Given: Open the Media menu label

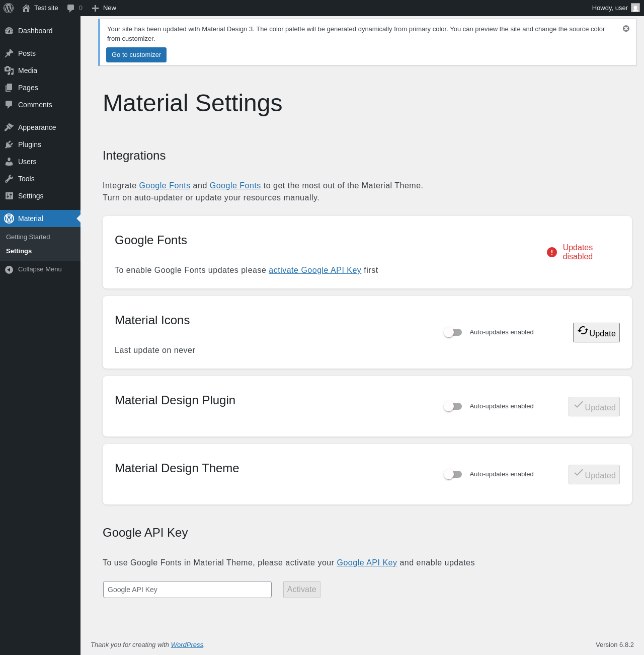Looking at the screenshot, I should click(28, 70).
